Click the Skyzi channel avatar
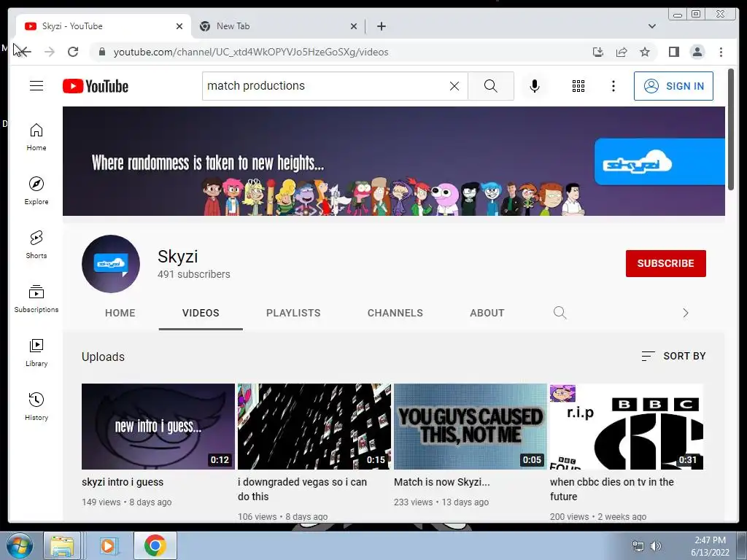 [111, 264]
